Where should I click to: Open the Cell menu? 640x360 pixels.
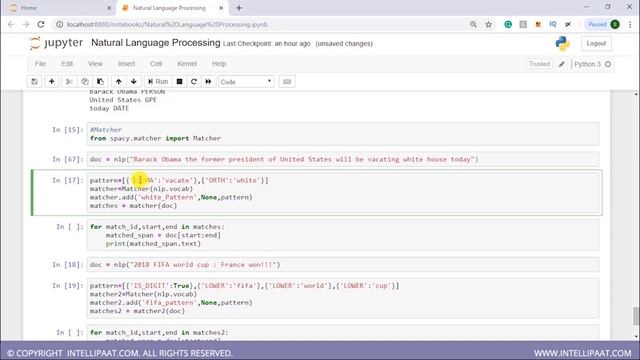(x=156, y=64)
